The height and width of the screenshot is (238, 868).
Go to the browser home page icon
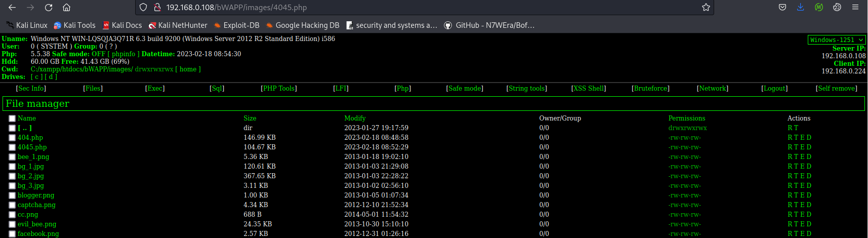click(x=66, y=8)
